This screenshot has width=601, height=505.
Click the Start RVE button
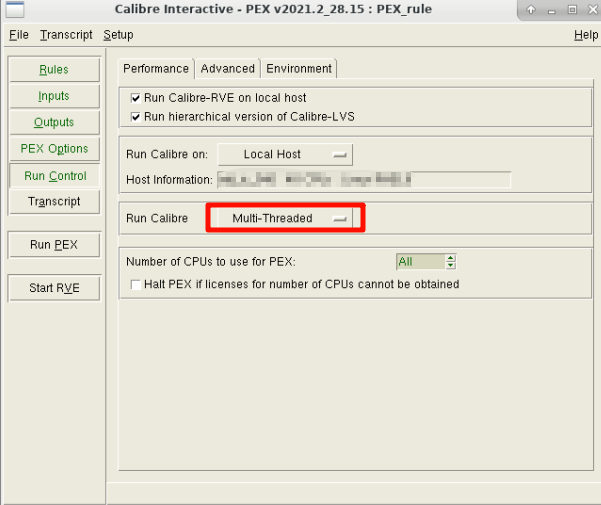pyautogui.click(x=54, y=288)
